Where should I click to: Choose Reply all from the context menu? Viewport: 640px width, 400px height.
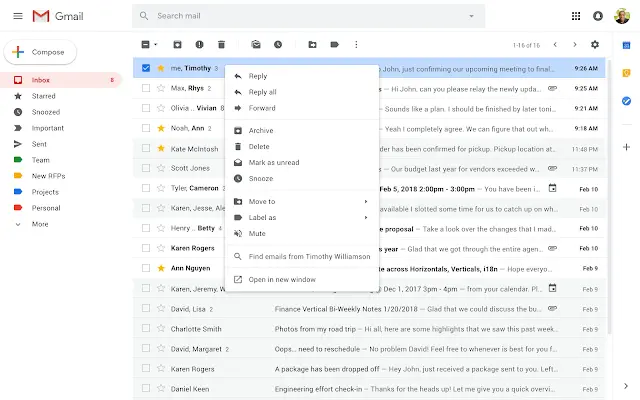pyautogui.click(x=302, y=92)
